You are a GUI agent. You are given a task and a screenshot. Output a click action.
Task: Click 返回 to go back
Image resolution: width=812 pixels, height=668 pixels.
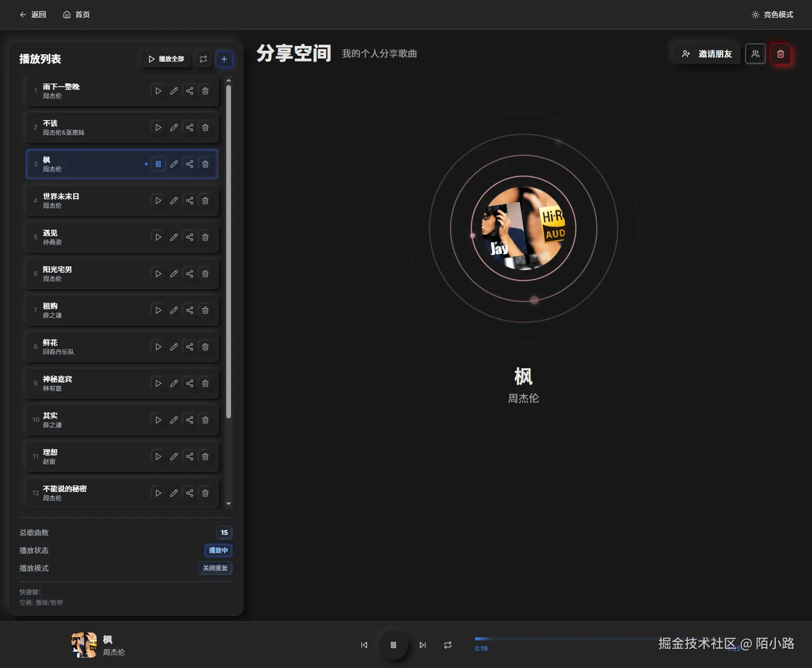click(x=33, y=14)
